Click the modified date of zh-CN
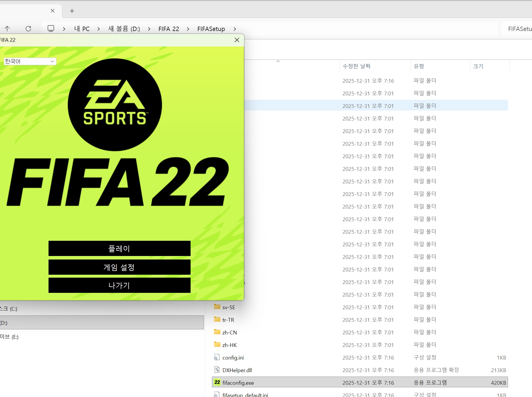532x397 pixels. click(368, 332)
